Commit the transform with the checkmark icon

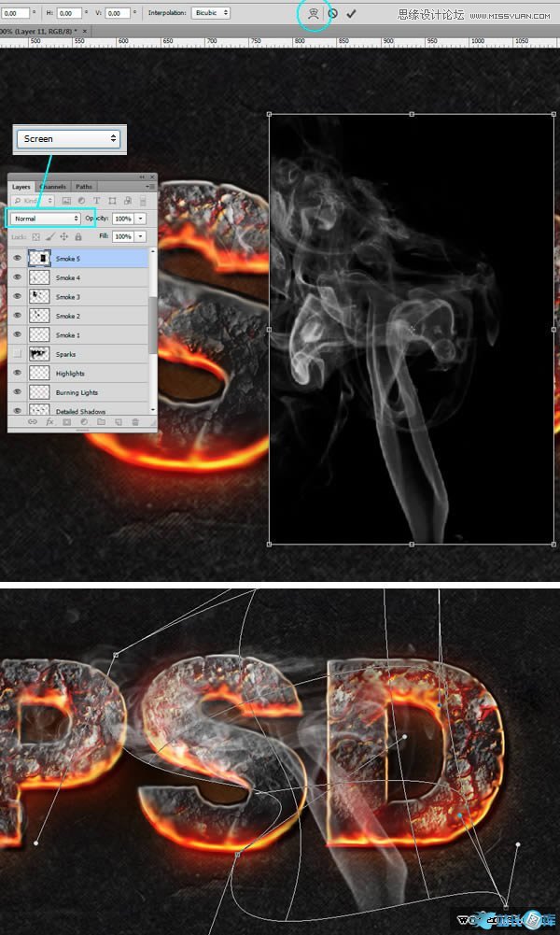tap(352, 14)
